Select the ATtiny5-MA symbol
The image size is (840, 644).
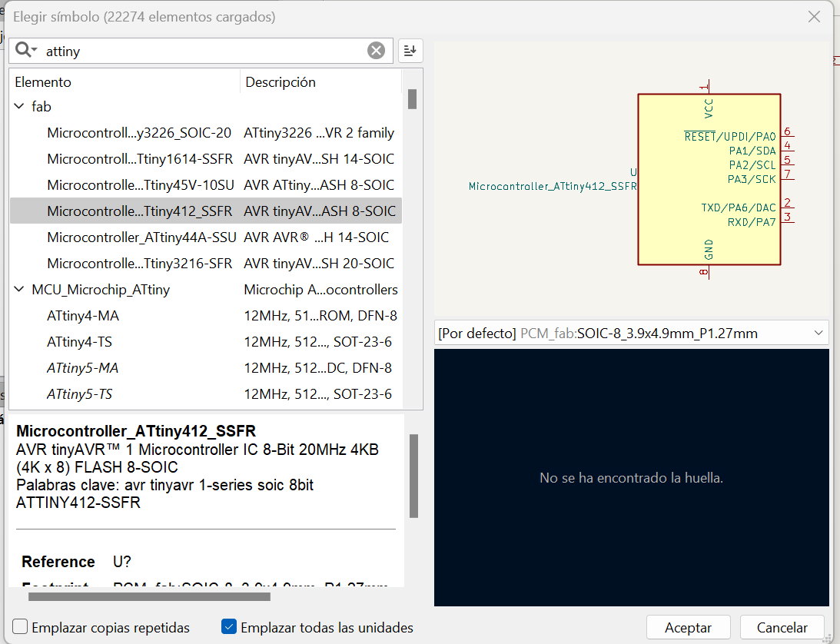[x=82, y=368]
